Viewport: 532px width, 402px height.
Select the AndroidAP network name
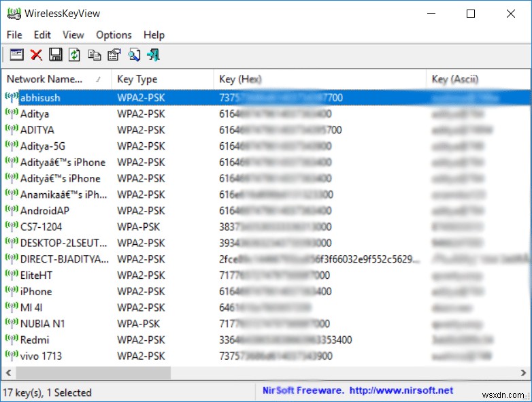click(x=45, y=210)
